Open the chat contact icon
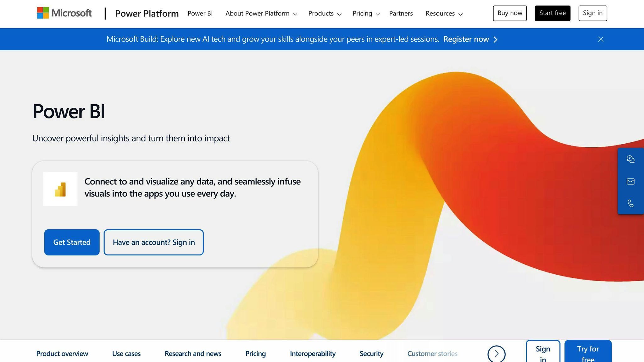644x362 pixels. 630,159
